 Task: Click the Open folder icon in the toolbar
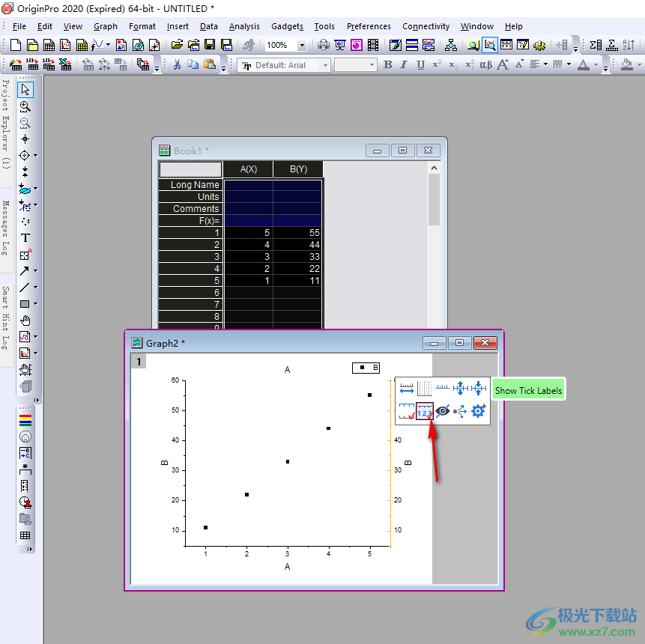(178, 45)
